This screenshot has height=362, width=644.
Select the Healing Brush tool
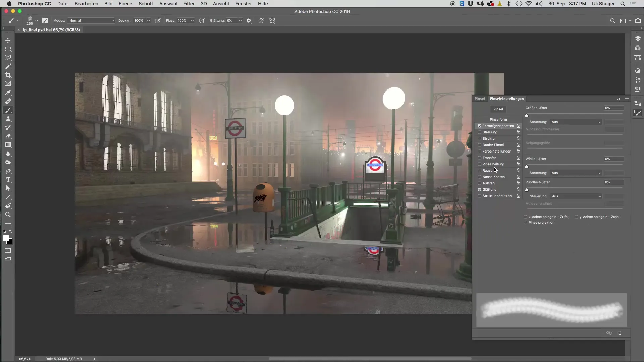8,101
